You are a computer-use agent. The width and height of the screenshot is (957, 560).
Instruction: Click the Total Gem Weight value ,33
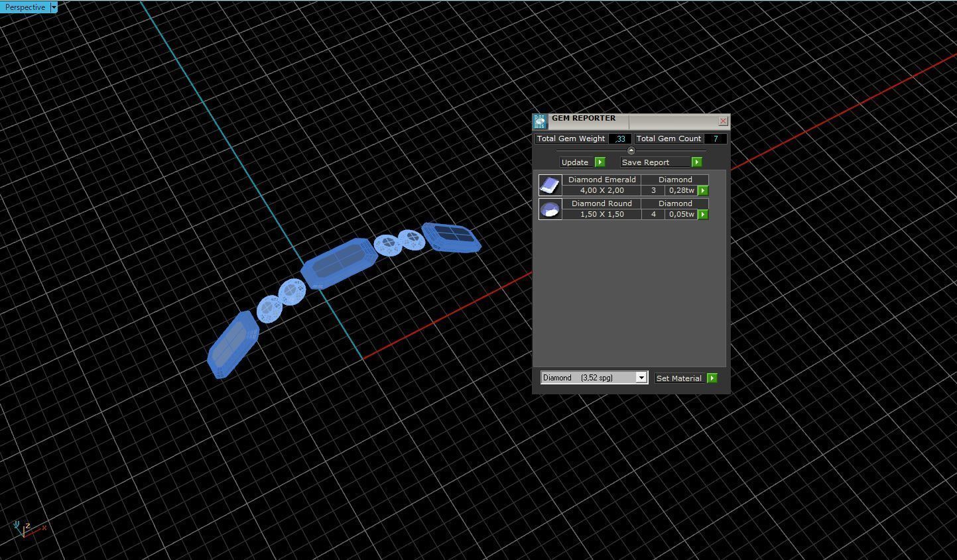[620, 139]
